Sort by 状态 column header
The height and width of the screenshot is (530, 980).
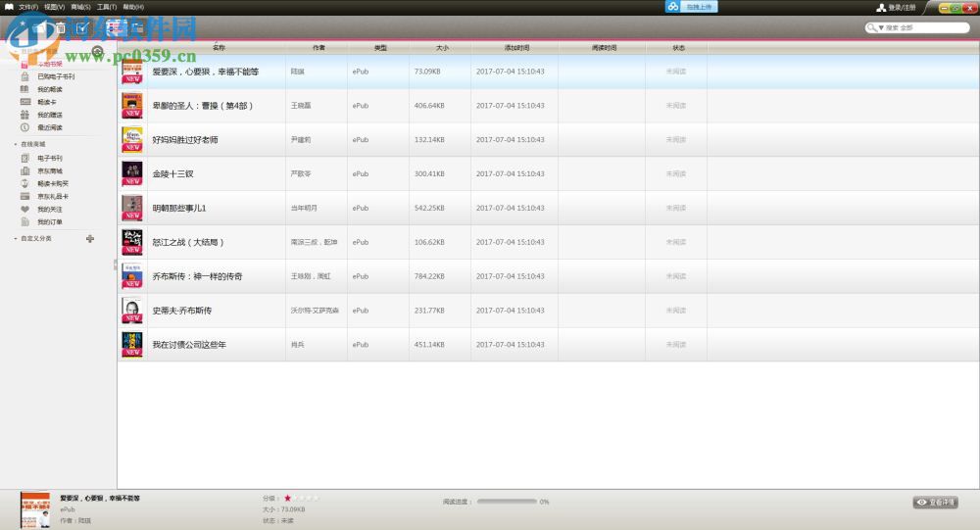pyautogui.click(x=679, y=47)
